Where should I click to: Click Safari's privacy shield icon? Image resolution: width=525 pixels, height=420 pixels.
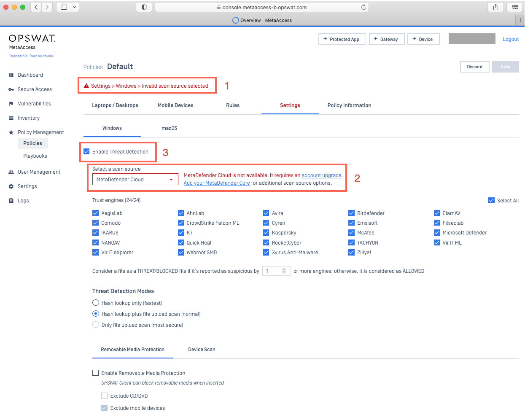pos(144,7)
